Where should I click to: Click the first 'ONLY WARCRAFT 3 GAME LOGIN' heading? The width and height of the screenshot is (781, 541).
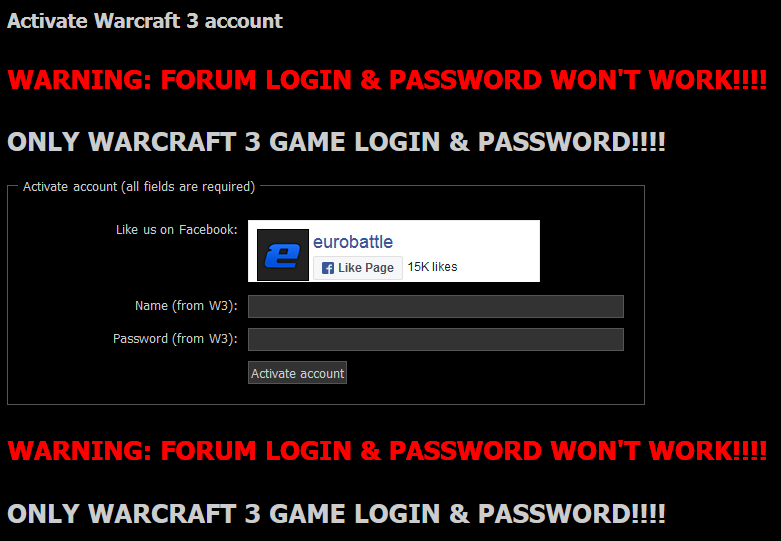click(x=336, y=142)
